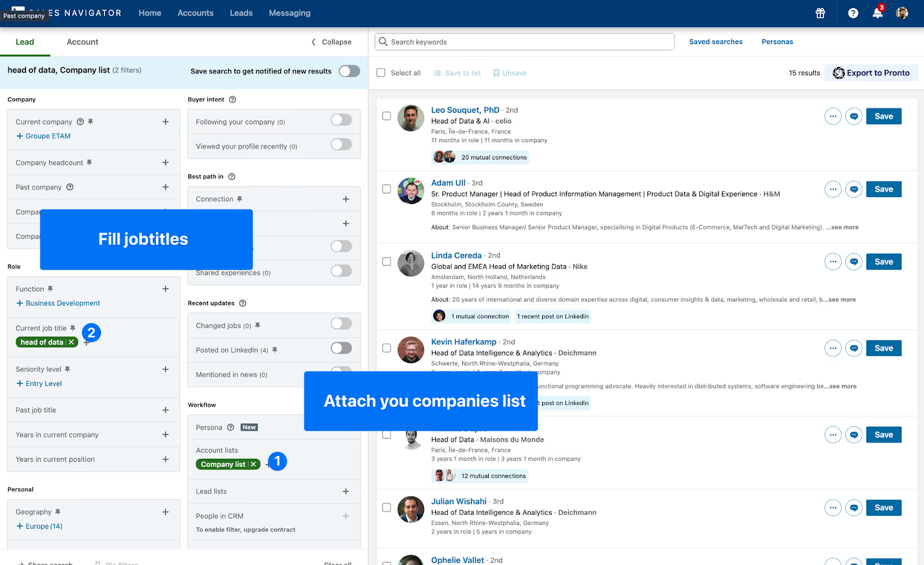This screenshot has width=924, height=565.
Task: Open Leads in navigation
Action: [241, 13]
